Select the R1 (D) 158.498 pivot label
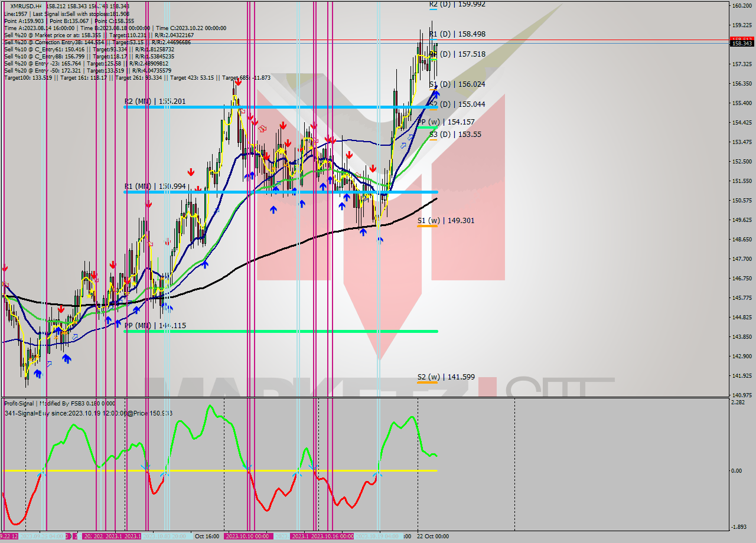 457,34
